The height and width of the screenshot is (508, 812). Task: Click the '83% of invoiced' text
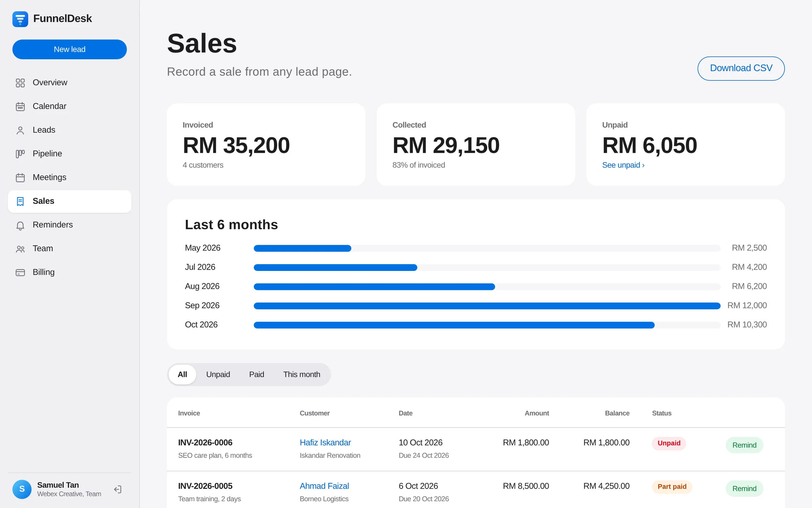[419, 165]
